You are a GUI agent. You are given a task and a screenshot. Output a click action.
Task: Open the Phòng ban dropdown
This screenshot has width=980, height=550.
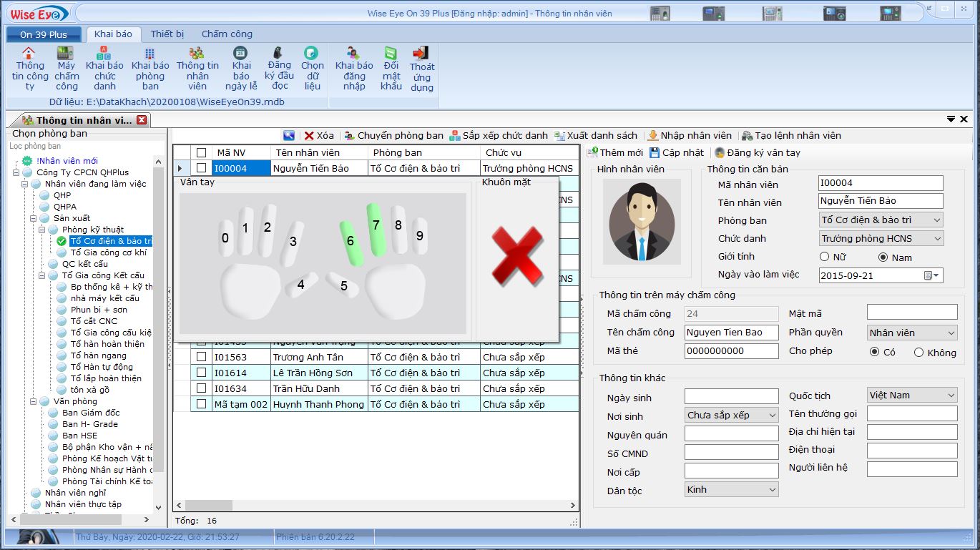click(x=937, y=220)
